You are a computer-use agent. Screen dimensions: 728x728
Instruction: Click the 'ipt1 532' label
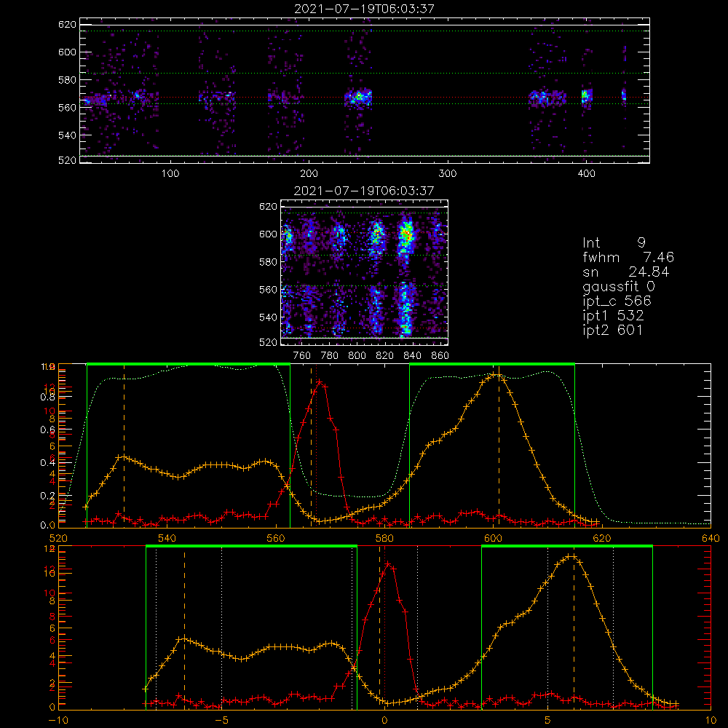coord(613,316)
